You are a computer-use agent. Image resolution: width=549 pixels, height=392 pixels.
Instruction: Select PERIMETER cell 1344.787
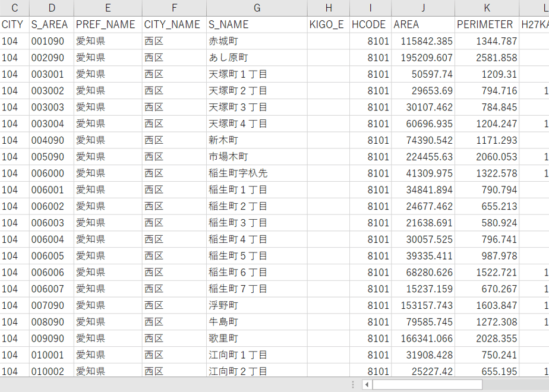tap(487, 42)
